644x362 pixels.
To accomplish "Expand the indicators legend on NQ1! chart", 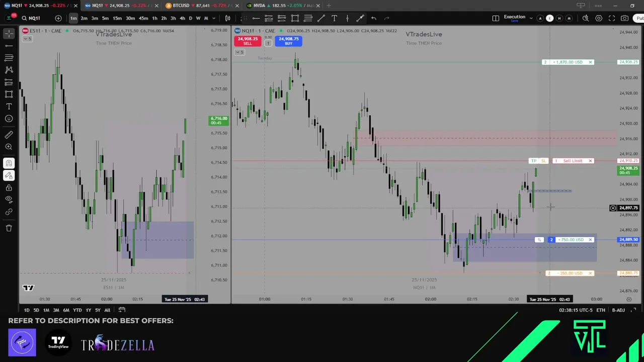I will 239,52.
